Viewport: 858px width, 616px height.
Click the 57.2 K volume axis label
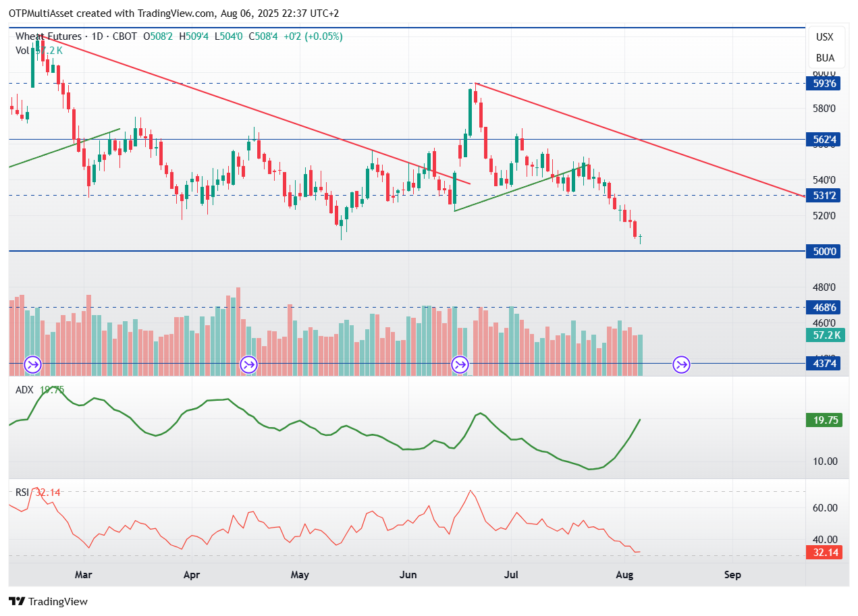tap(824, 335)
